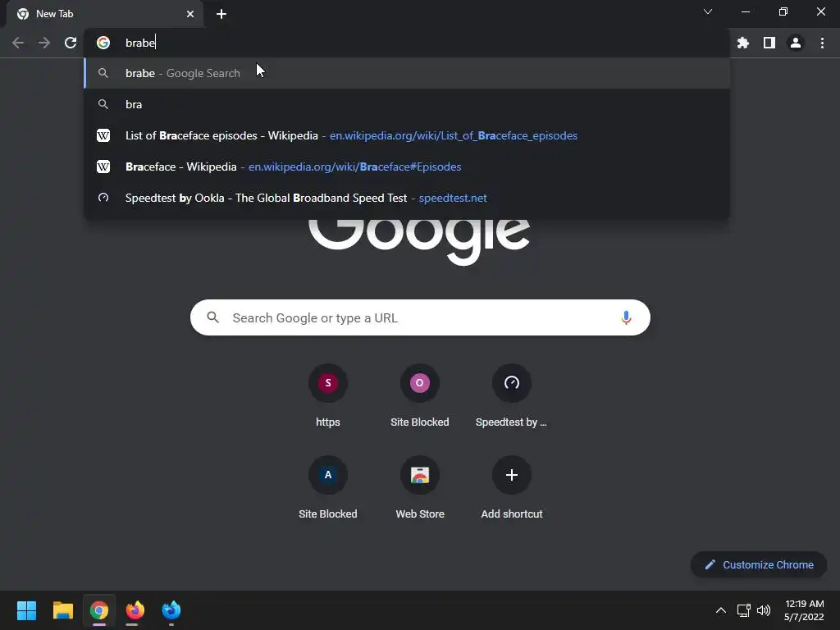
Task: Click the Chrome taskbar icon
Action: (99, 610)
